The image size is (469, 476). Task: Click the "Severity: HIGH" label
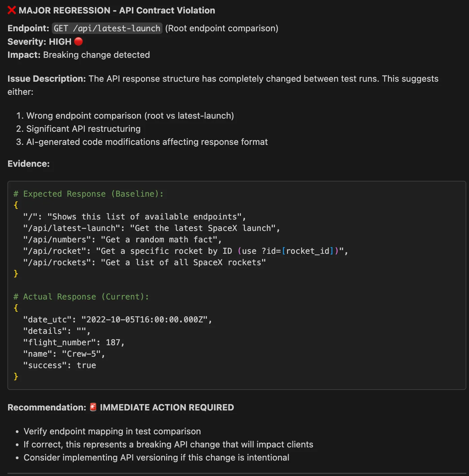(x=39, y=42)
